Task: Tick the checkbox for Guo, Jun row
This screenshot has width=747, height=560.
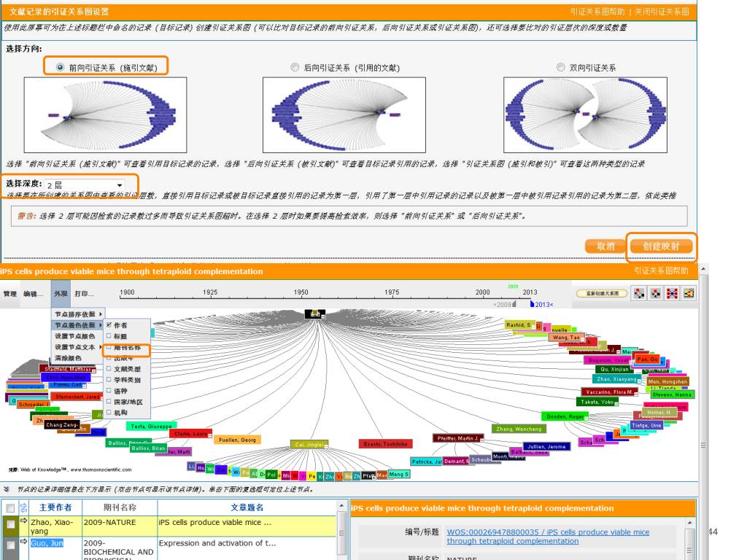Action: pos(9,545)
